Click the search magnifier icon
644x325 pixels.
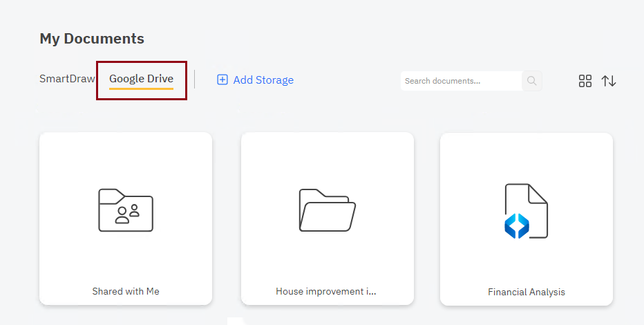(x=531, y=81)
